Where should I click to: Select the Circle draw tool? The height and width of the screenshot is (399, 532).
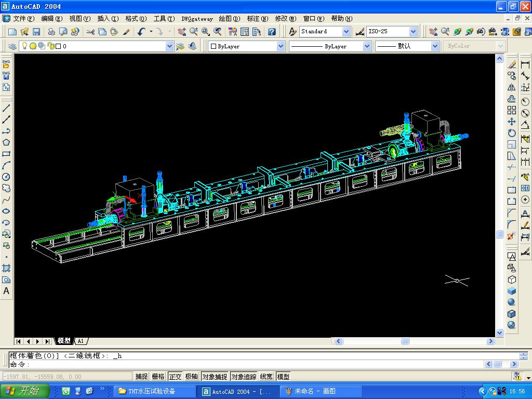[x=6, y=177]
